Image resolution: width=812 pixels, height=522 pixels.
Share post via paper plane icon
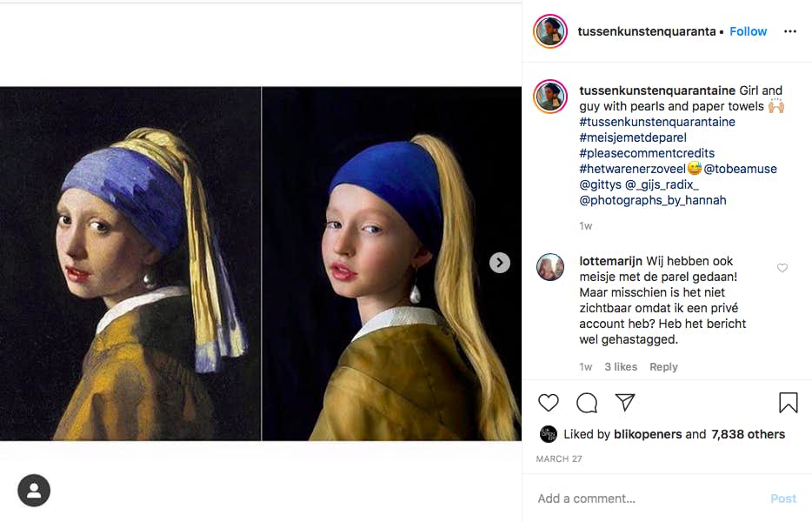(x=625, y=403)
